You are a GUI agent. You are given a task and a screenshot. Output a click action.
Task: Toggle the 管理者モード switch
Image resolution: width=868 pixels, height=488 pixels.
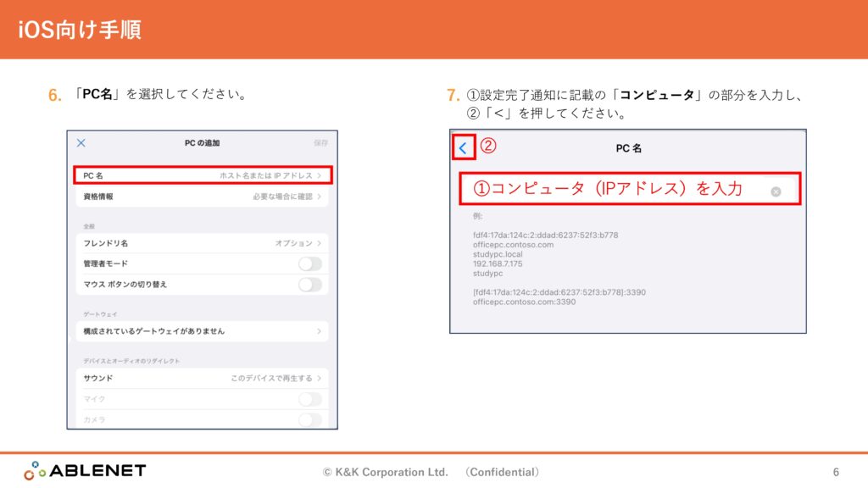[x=309, y=264]
